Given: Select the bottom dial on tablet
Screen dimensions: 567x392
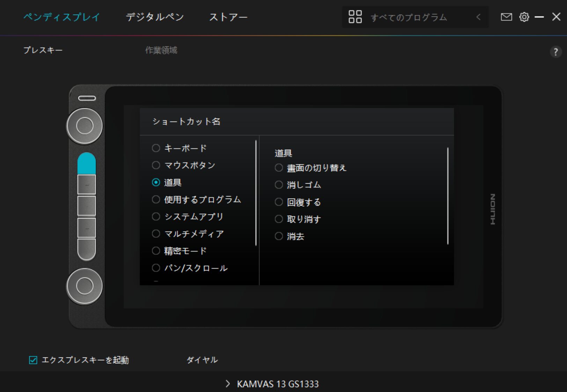Looking at the screenshot, I should point(84,286).
